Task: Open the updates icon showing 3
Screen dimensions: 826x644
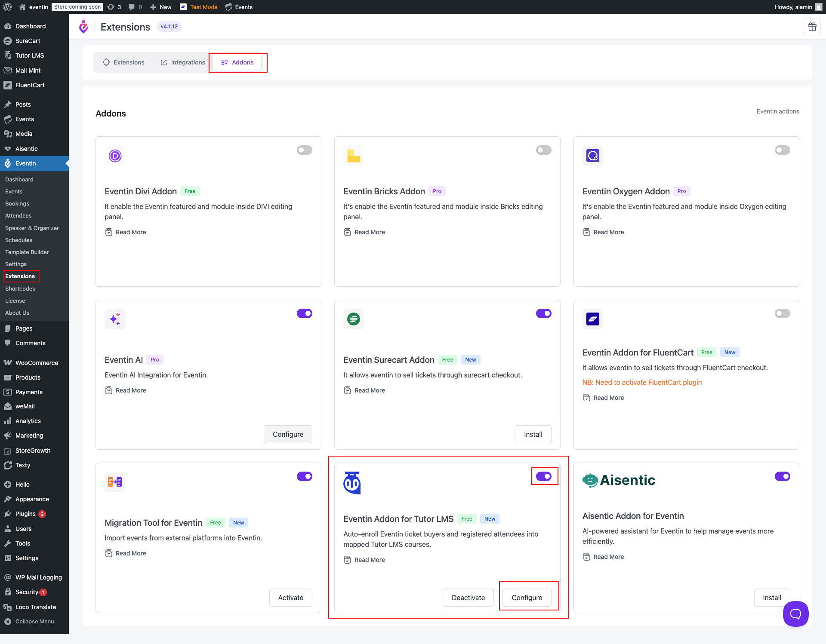Action: 114,7
